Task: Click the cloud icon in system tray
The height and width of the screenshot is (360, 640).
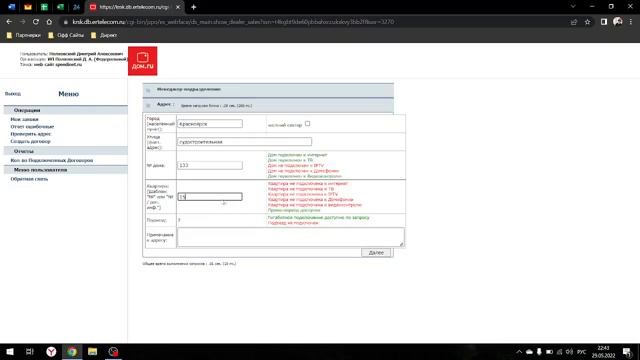Action: pos(529,352)
